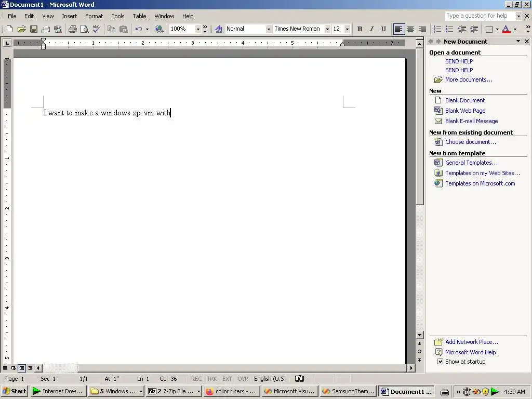Undo the last action
This screenshot has height=399, width=532.
(x=138, y=29)
